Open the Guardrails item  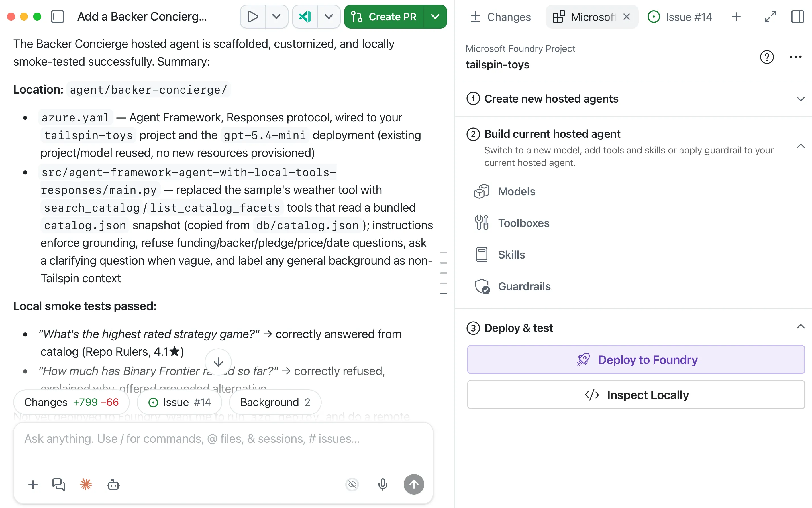[x=513, y=286]
